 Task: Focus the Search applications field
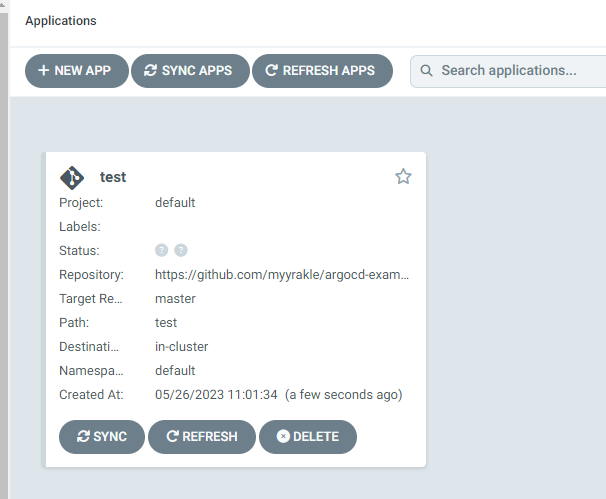(515, 71)
